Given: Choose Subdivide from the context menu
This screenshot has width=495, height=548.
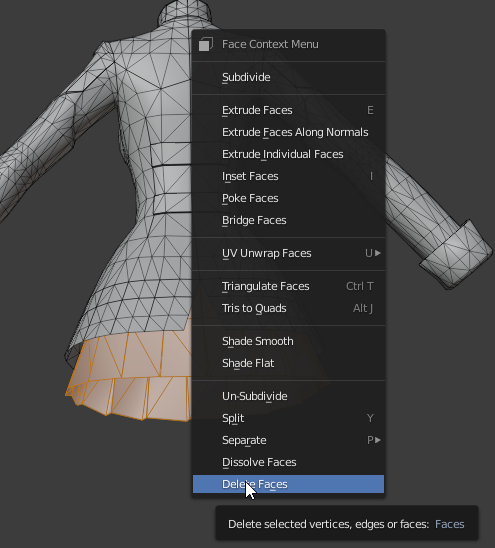Looking at the screenshot, I should [x=288, y=77].
